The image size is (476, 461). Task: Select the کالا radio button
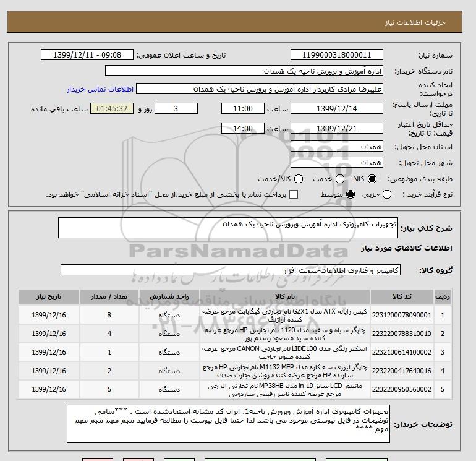click(372, 179)
